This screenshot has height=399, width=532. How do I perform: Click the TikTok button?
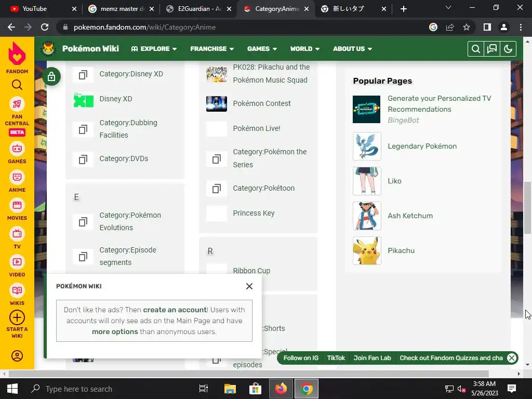pos(336,358)
